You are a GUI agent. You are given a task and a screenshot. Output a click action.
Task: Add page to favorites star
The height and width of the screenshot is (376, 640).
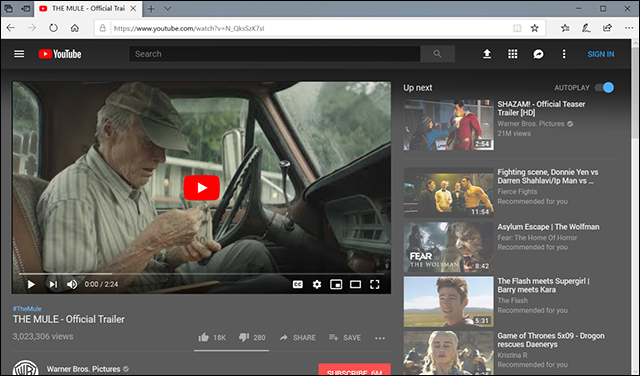[534, 28]
